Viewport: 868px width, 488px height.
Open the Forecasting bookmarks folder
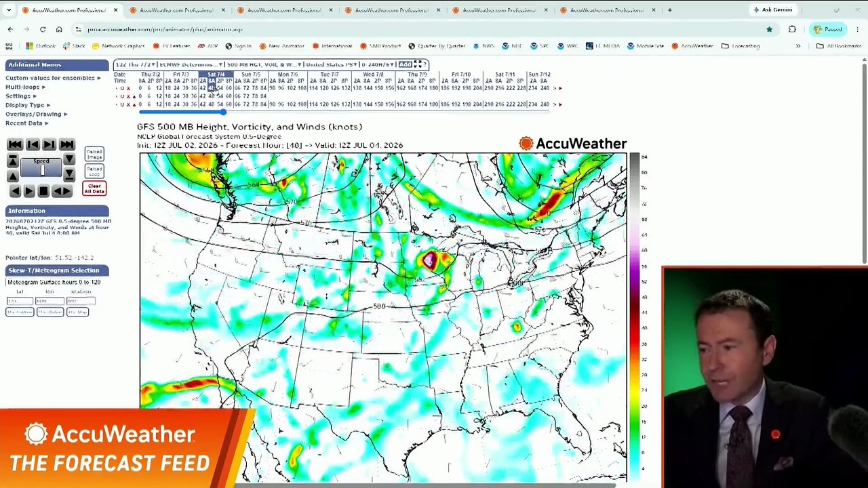[741, 46]
